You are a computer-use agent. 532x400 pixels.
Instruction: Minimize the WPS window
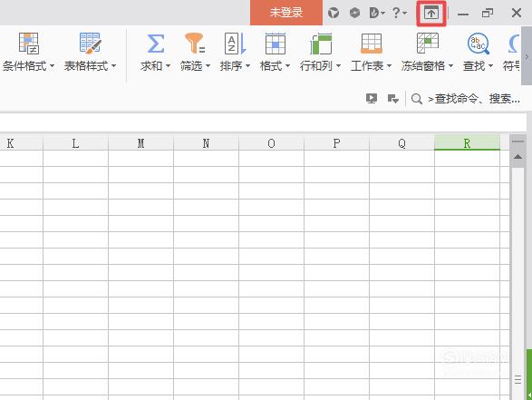(x=463, y=14)
